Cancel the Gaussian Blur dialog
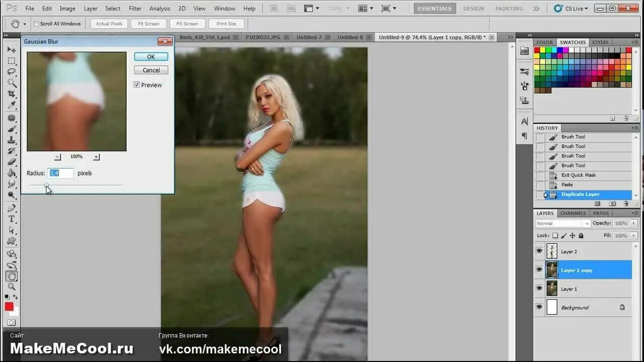 point(150,70)
